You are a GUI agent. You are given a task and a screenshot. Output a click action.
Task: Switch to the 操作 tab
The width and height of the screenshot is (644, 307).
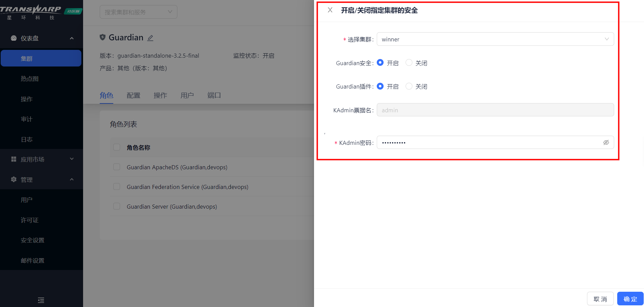[x=160, y=95]
